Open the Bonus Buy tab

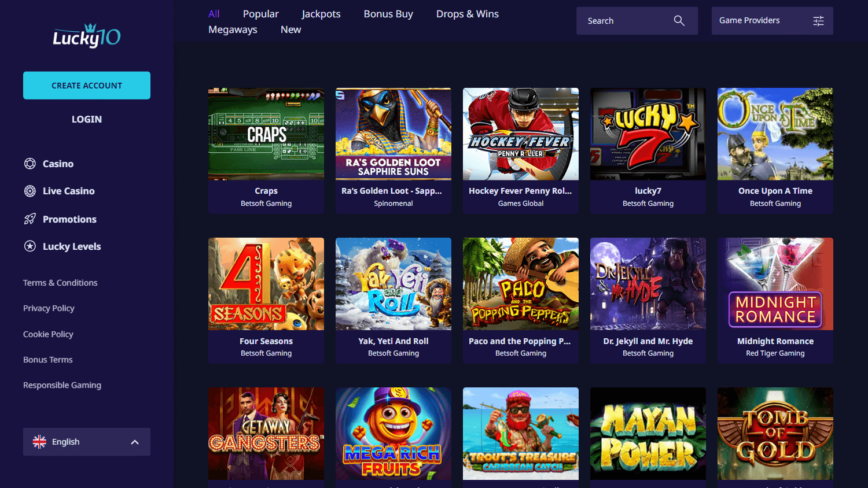click(x=388, y=14)
